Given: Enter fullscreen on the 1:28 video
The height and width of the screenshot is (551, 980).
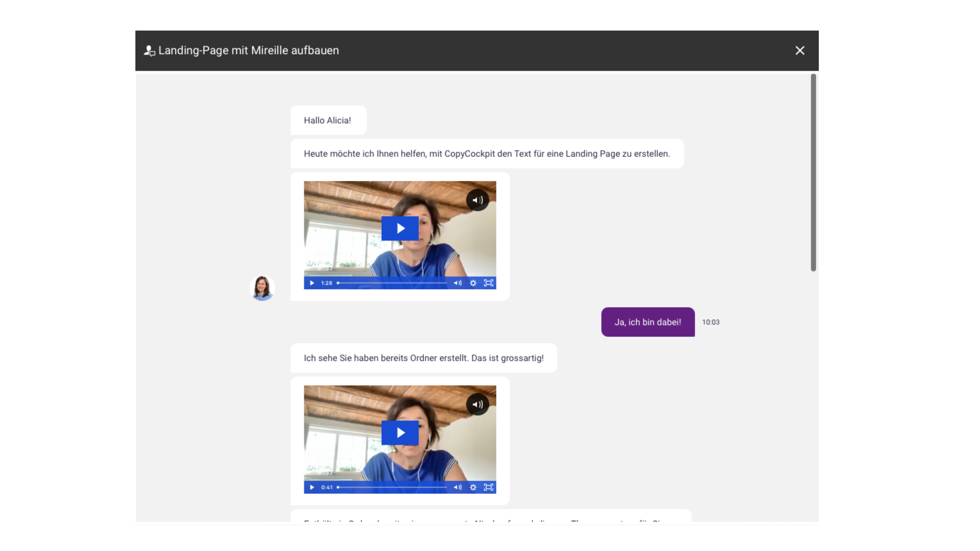Looking at the screenshot, I should (x=488, y=283).
